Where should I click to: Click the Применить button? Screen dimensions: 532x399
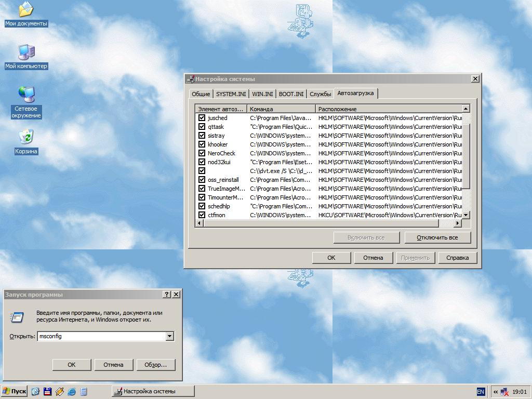point(415,258)
